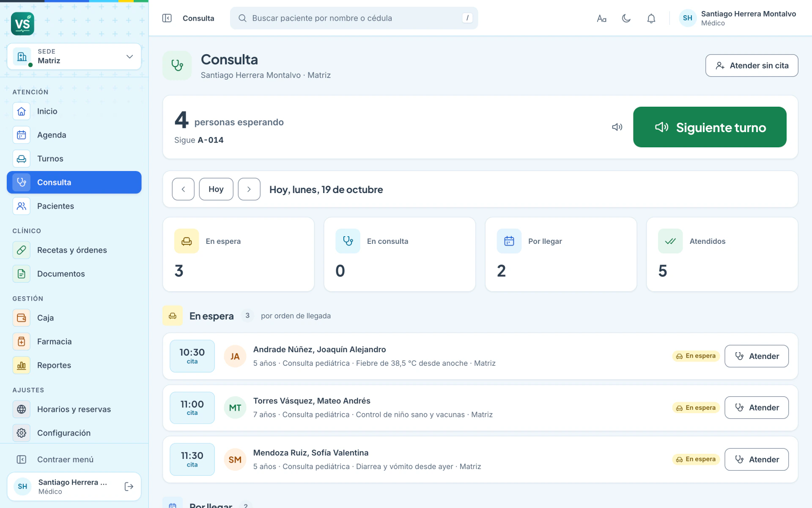Click the En consulta stethoscope card icon

pos(348,241)
